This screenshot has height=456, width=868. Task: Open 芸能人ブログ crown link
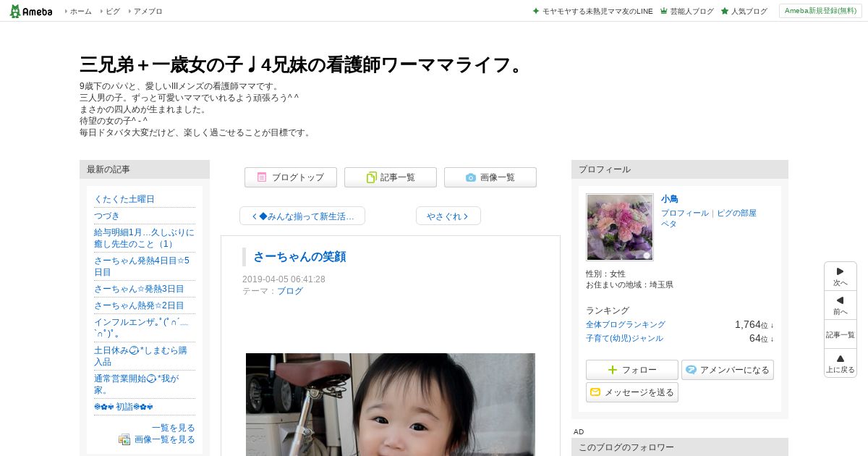coord(686,11)
